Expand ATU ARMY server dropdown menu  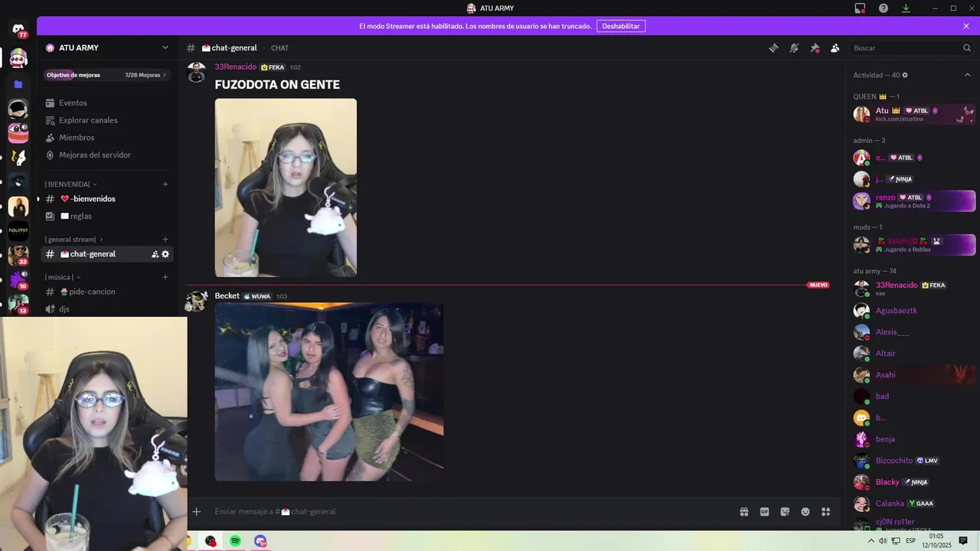tap(165, 47)
